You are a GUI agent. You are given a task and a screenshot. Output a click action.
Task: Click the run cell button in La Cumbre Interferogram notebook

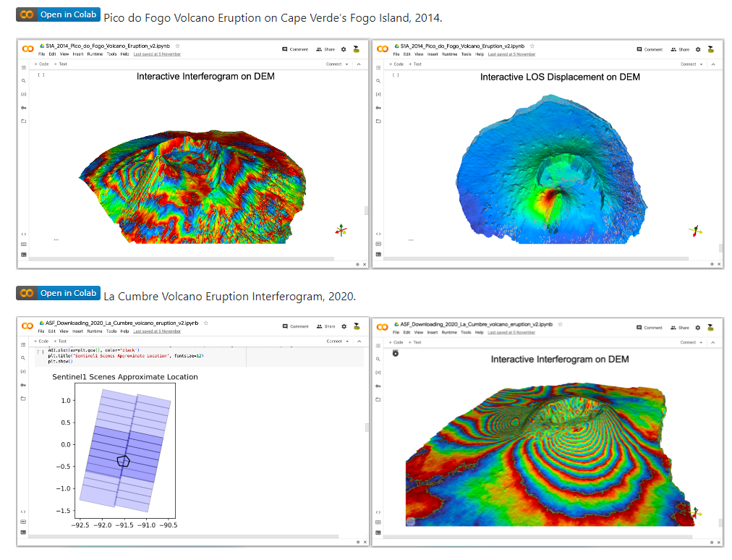[x=396, y=353]
